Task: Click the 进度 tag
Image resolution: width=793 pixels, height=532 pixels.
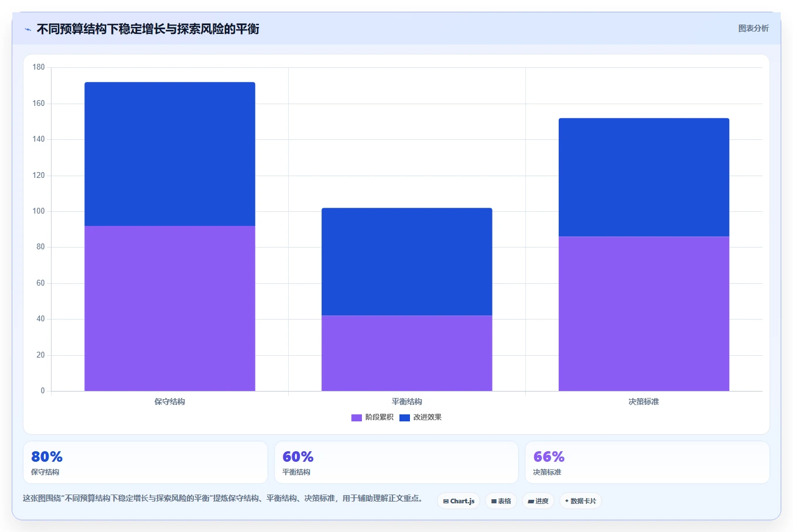Action: coord(538,501)
